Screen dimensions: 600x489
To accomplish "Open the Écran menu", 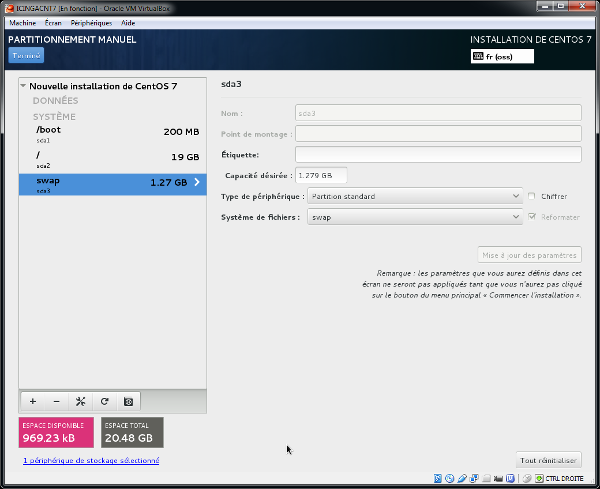I will click(53, 23).
